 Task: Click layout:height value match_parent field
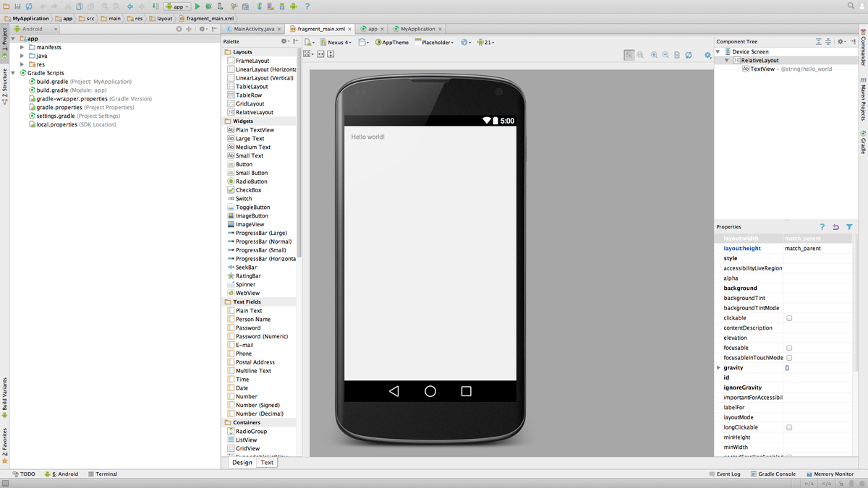pyautogui.click(x=817, y=248)
